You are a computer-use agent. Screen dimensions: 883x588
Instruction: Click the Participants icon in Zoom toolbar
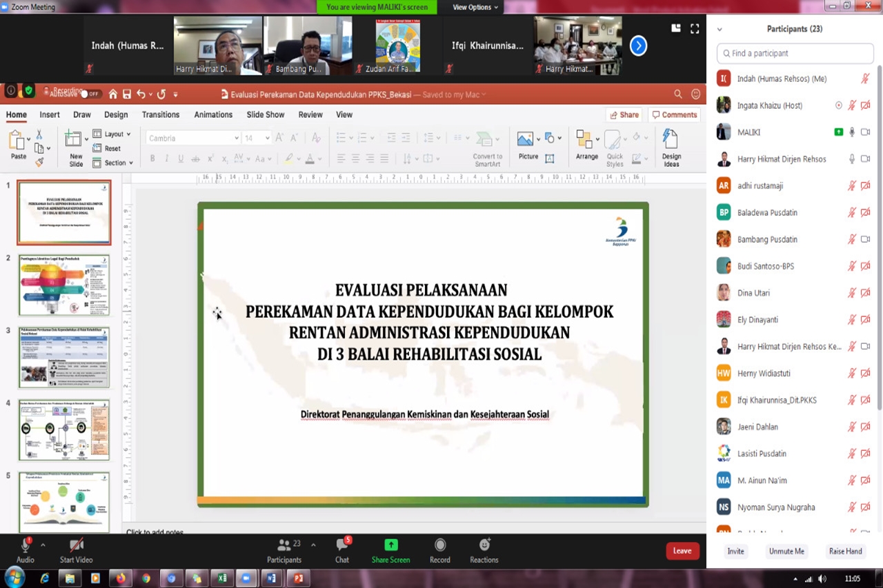click(x=284, y=545)
